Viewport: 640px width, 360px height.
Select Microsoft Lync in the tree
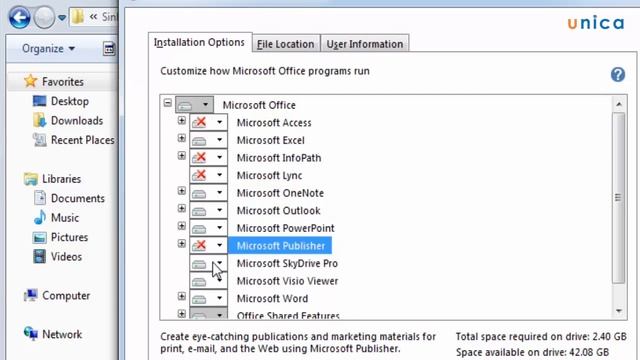tap(269, 176)
